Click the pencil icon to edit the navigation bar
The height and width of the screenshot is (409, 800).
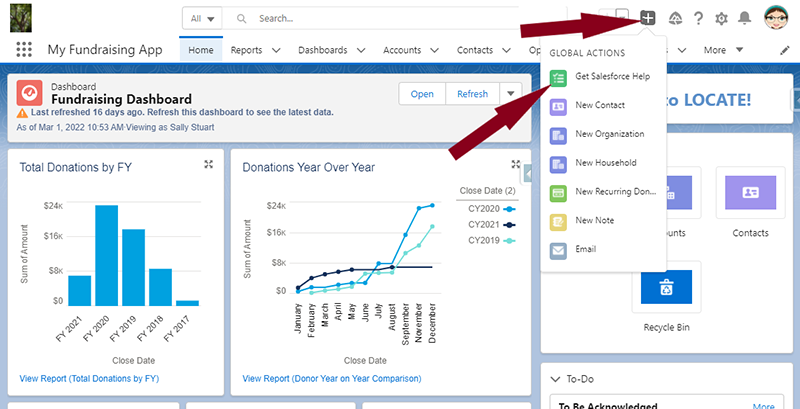[x=785, y=50]
